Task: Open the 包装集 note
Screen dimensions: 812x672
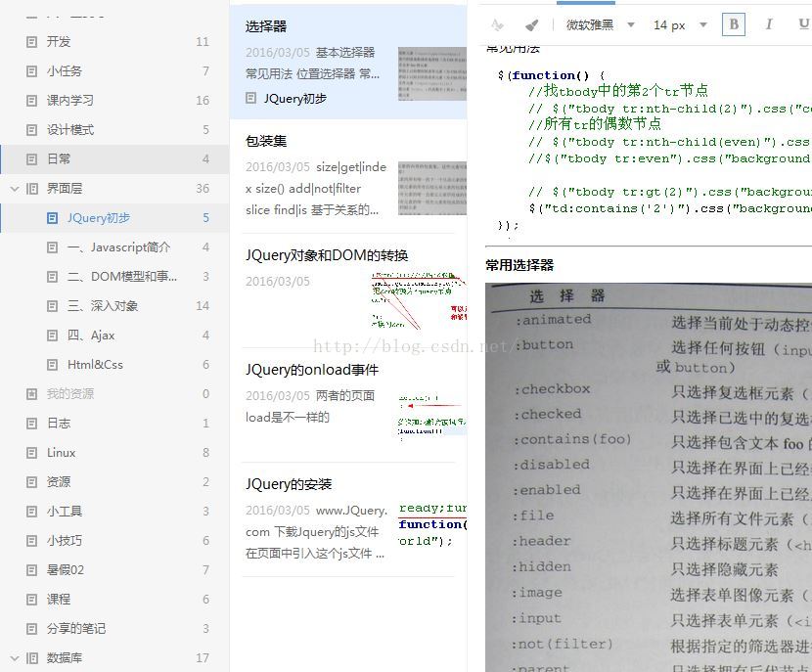Action: (348, 176)
